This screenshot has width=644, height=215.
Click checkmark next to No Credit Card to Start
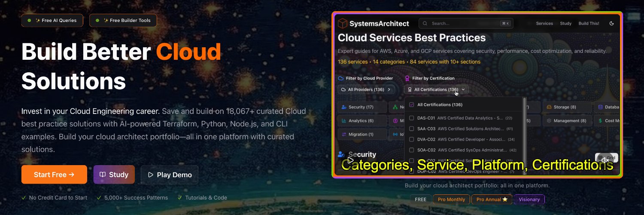coord(24,198)
